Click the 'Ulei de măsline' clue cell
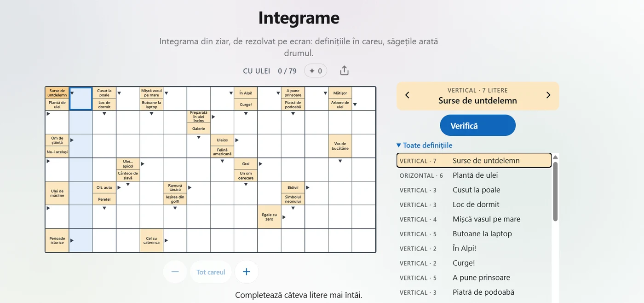This screenshot has height=303, width=644. (57, 193)
